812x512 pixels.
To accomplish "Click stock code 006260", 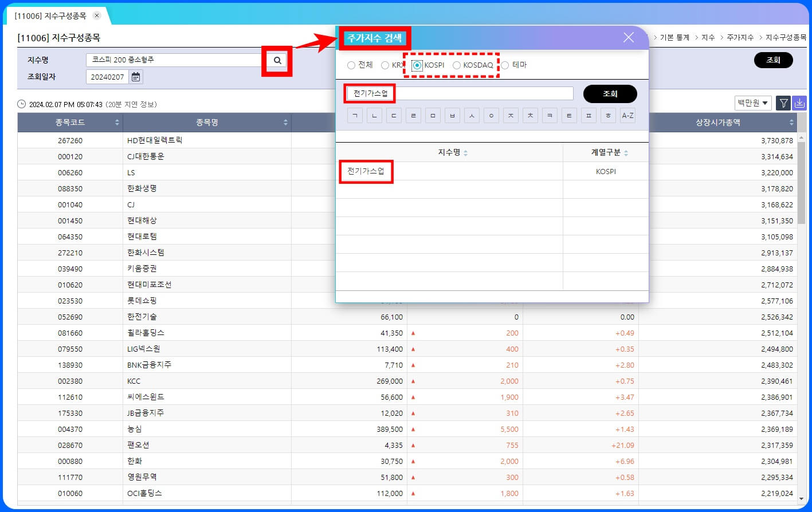I will 70,172.
